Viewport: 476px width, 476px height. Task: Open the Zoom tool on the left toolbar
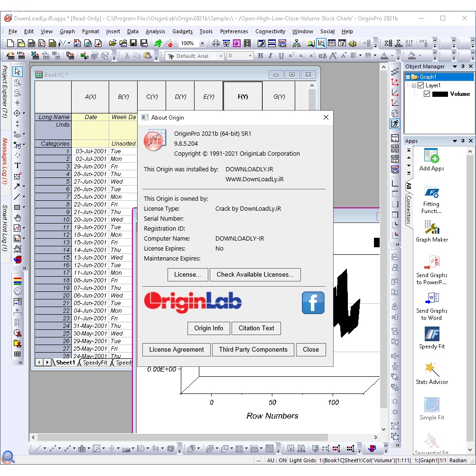(x=17, y=82)
